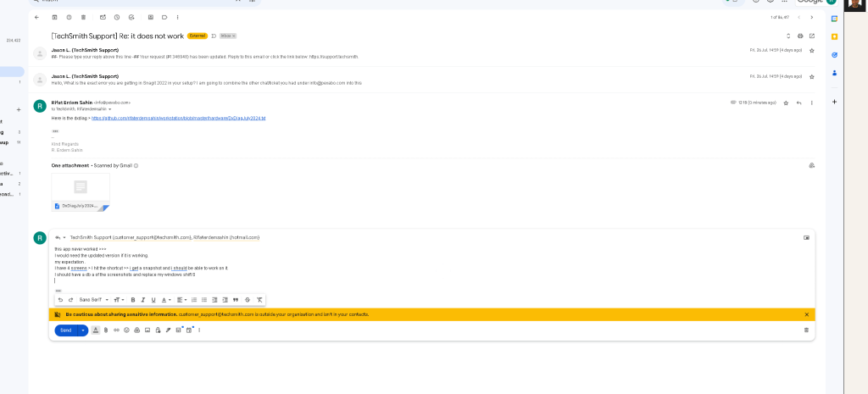Open more send options arrow
868x394 pixels.
pos(83,330)
